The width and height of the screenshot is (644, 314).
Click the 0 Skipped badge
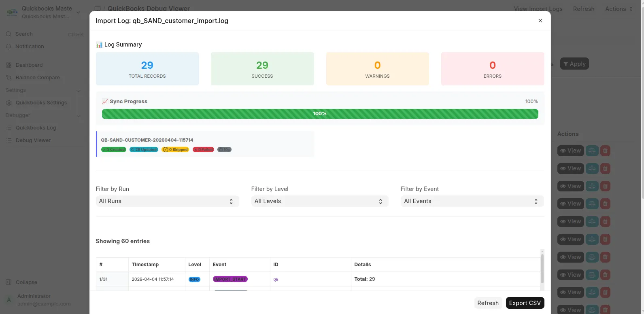175,150
